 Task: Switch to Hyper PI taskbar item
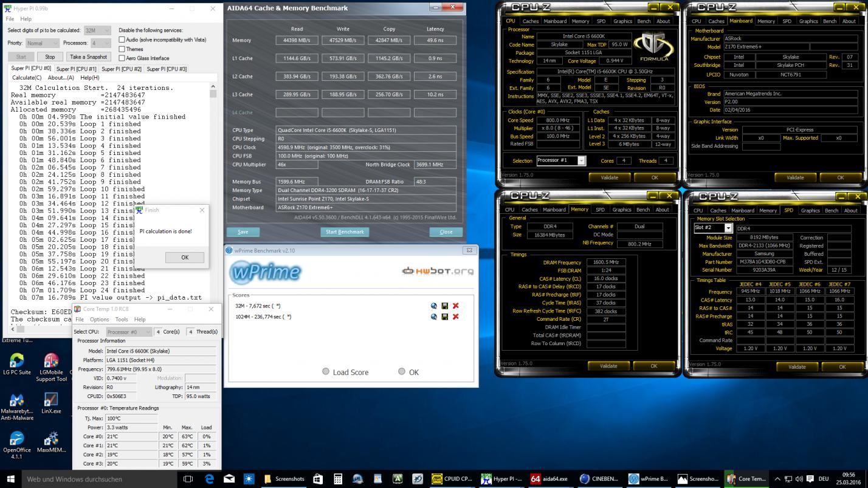point(501,479)
